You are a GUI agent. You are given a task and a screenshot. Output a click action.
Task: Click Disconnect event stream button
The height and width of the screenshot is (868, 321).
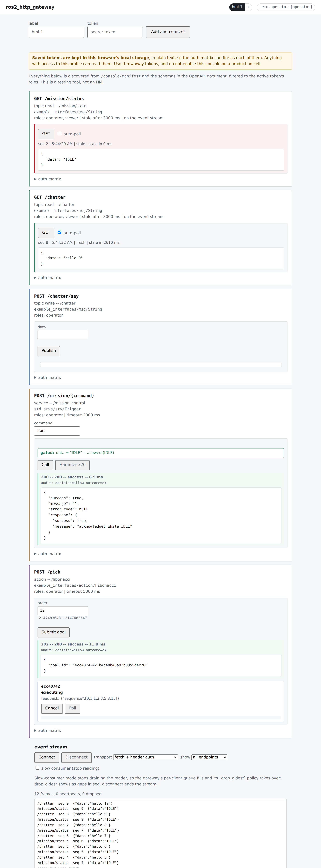[x=77, y=757]
